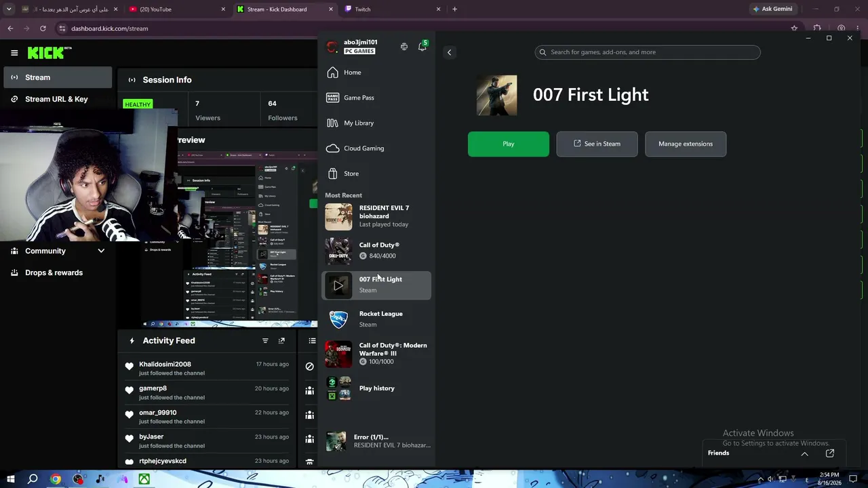Screen dimensions: 868x488
Task: Open the Chrome three-dot menu
Action: coord(859,28)
